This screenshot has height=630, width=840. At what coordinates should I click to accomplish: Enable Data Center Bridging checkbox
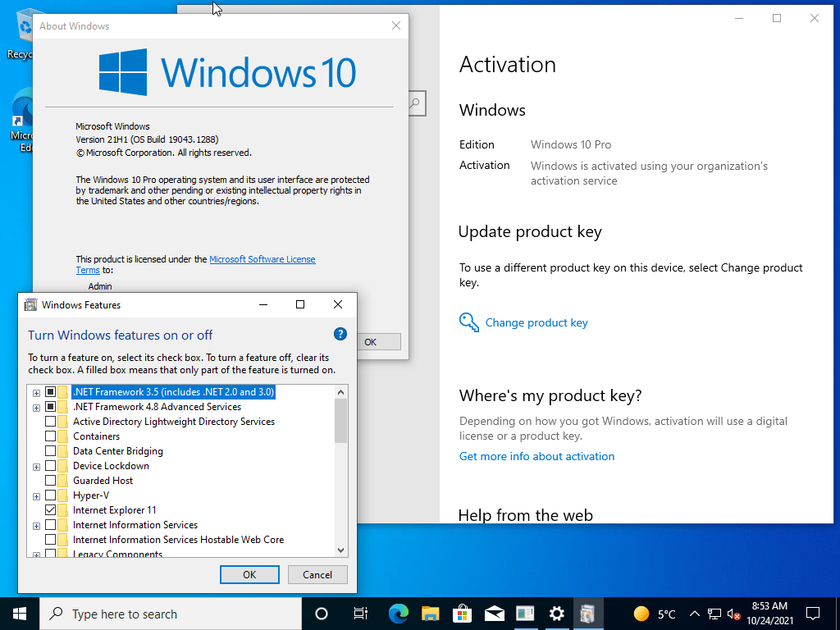click(x=50, y=450)
